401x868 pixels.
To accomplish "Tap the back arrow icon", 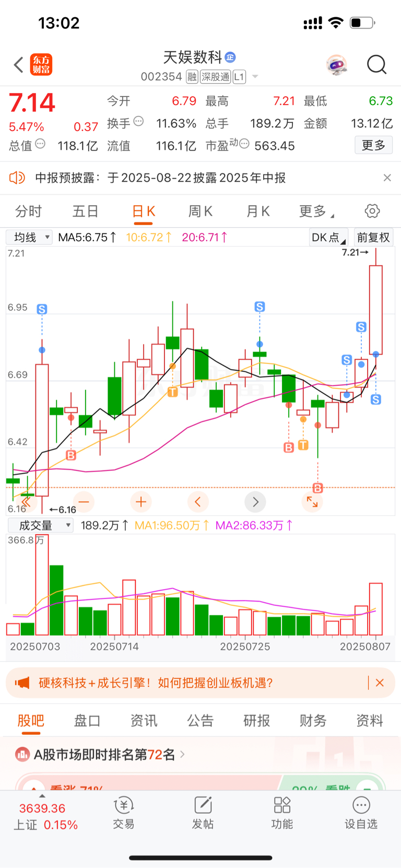I will [x=19, y=65].
